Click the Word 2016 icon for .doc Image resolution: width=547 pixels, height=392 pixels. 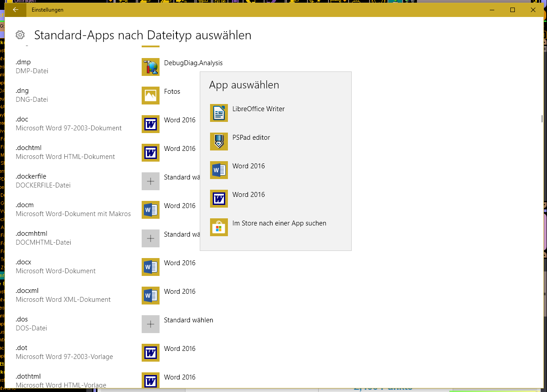pos(151,124)
